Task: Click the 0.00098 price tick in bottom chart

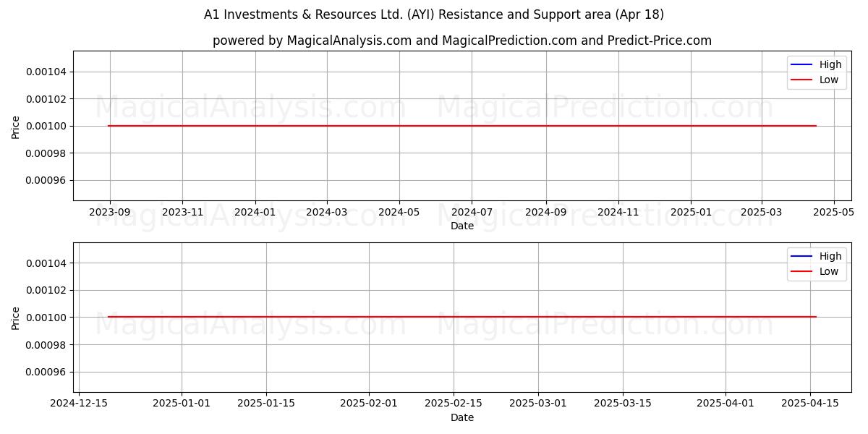Action: (46, 344)
